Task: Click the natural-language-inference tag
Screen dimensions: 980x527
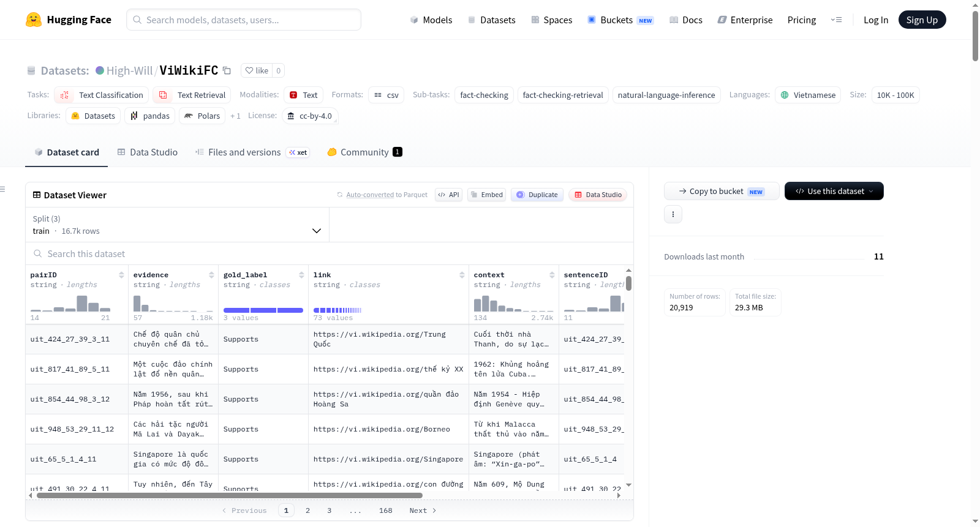Action: [x=666, y=95]
